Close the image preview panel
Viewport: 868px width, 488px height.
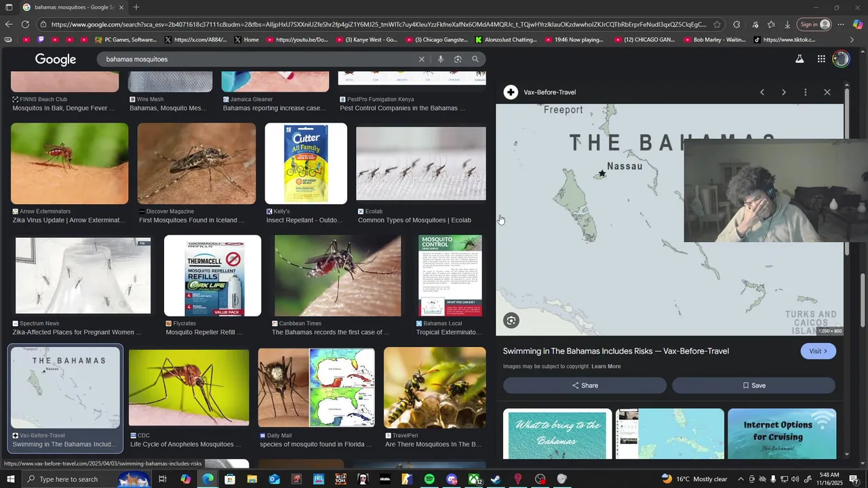(827, 92)
